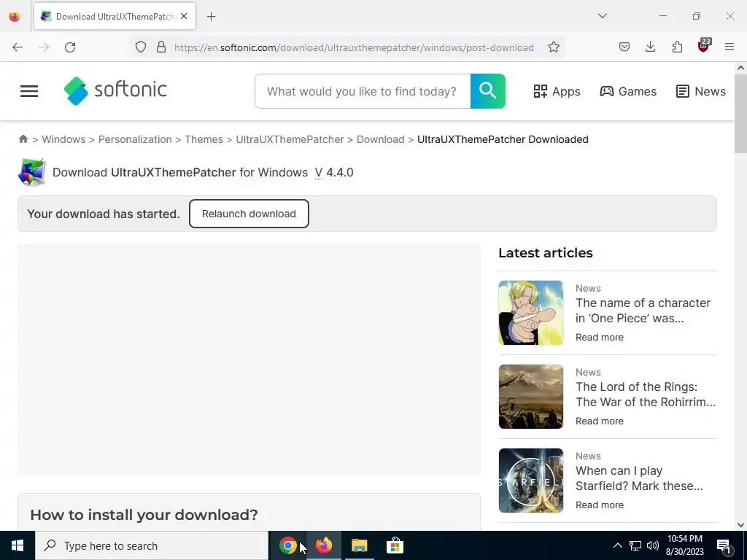Image resolution: width=747 pixels, height=560 pixels.
Task: Click the search magnifier button
Action: pos(488,91)
